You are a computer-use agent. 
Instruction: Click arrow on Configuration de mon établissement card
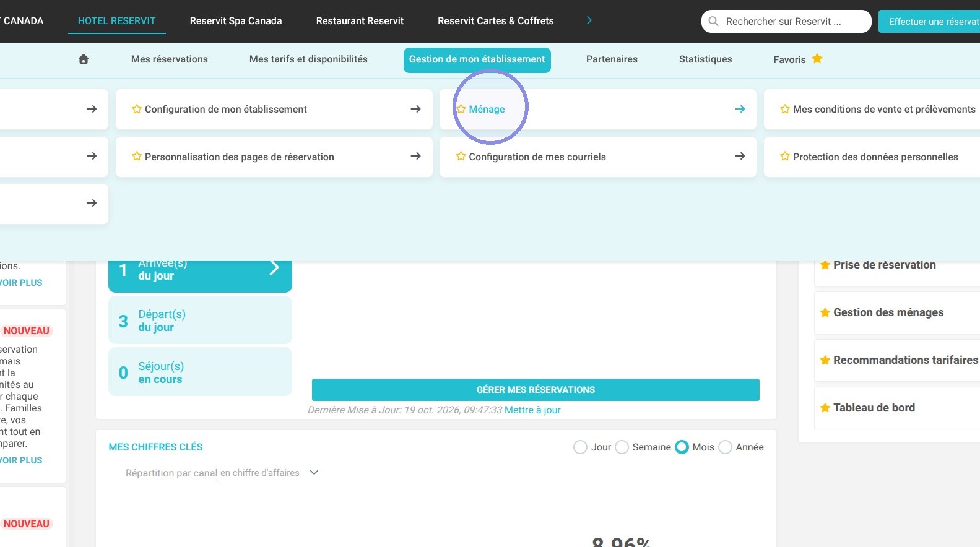click(x=415, y=109)
